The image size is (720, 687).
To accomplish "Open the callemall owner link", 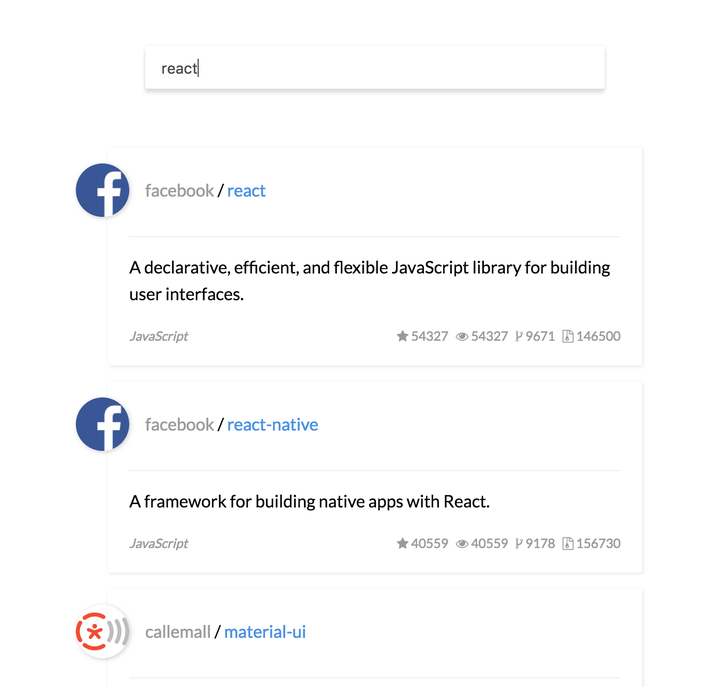I will pyautogui.click(x=178, y=632).
